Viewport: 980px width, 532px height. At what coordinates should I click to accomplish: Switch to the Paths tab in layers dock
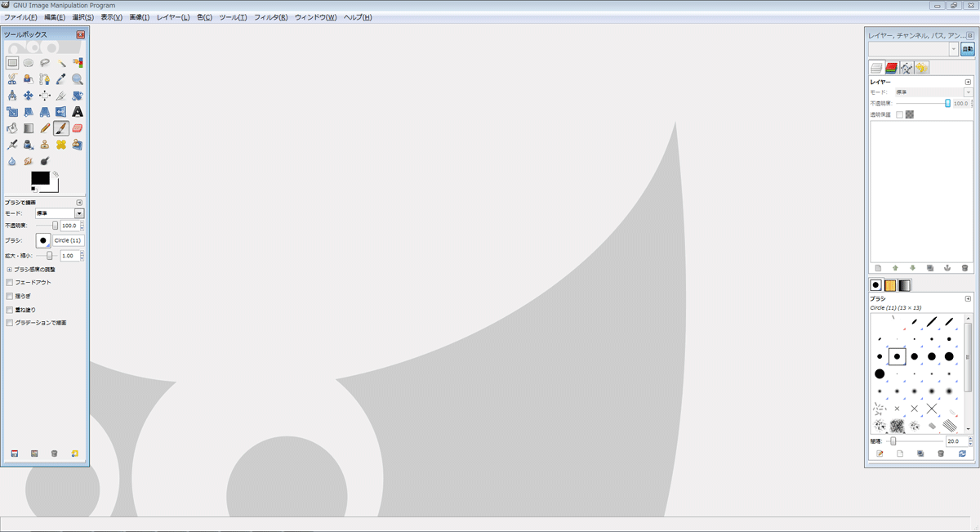(x=906, y=68)
